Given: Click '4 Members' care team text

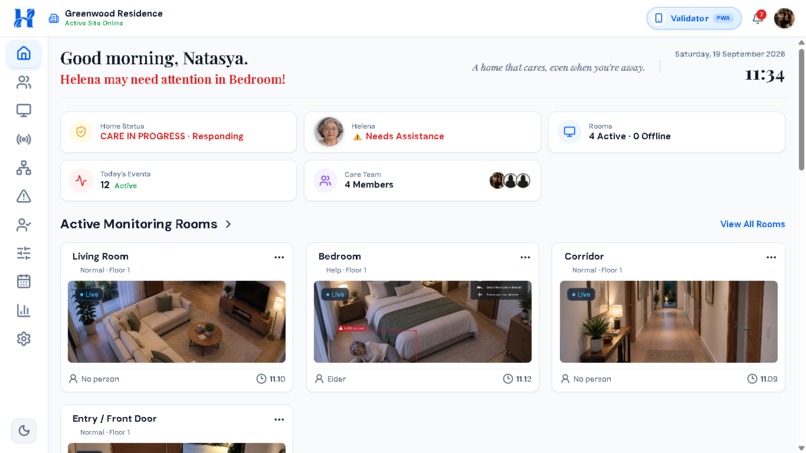Looking at the screenshot, I should pos(369,185).
